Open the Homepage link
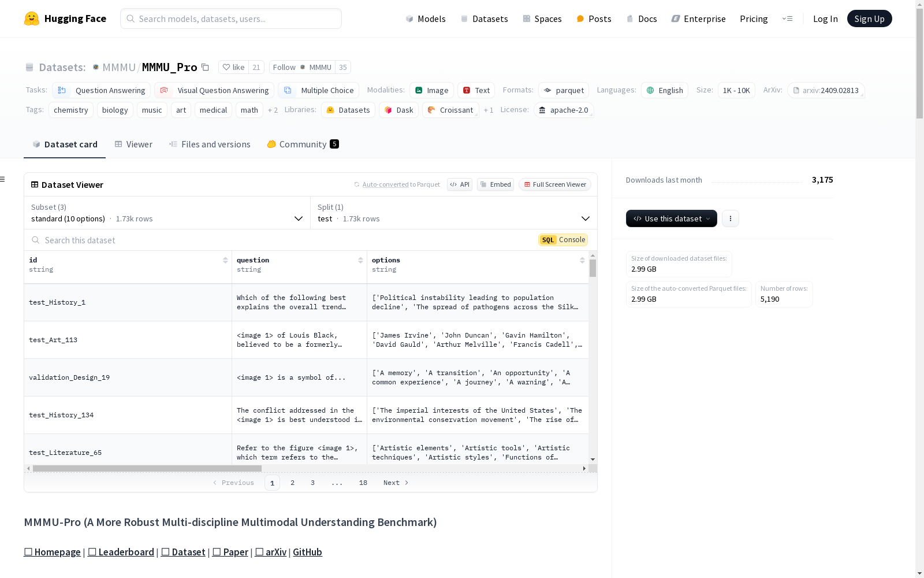The width and height of the screenshot is (924, 578). coord(52,552)
